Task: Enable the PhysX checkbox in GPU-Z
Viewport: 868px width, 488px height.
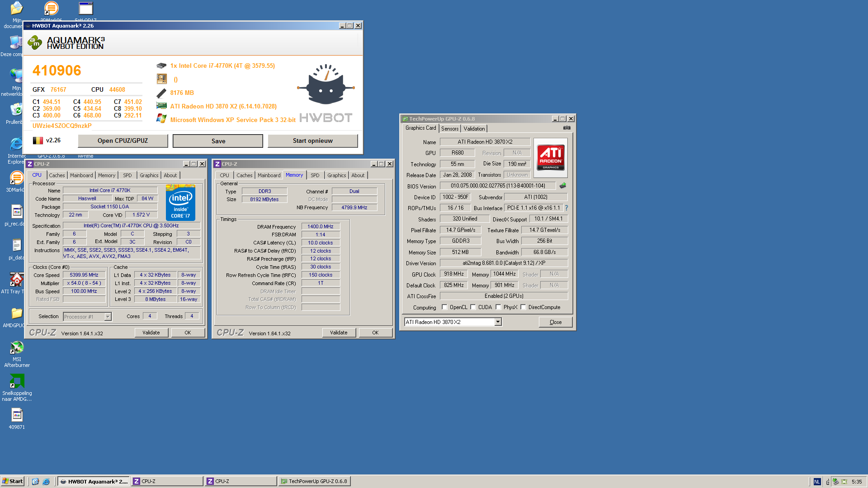Action: 498,307
